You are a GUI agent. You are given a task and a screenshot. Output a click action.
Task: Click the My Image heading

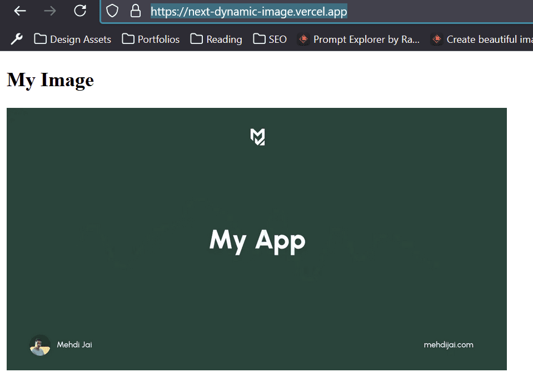click(x=51, y=80)
